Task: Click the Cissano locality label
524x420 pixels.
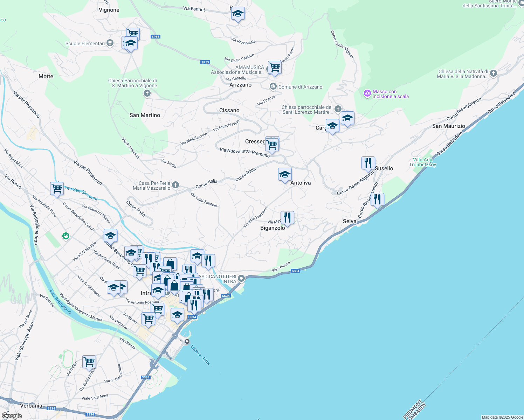Action: 229,110
